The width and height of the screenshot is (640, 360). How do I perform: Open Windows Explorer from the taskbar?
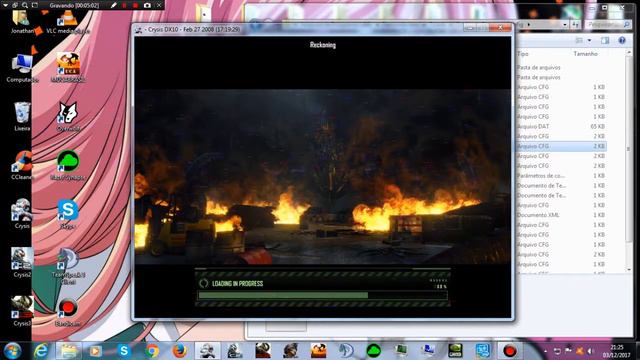pos(68,351)
